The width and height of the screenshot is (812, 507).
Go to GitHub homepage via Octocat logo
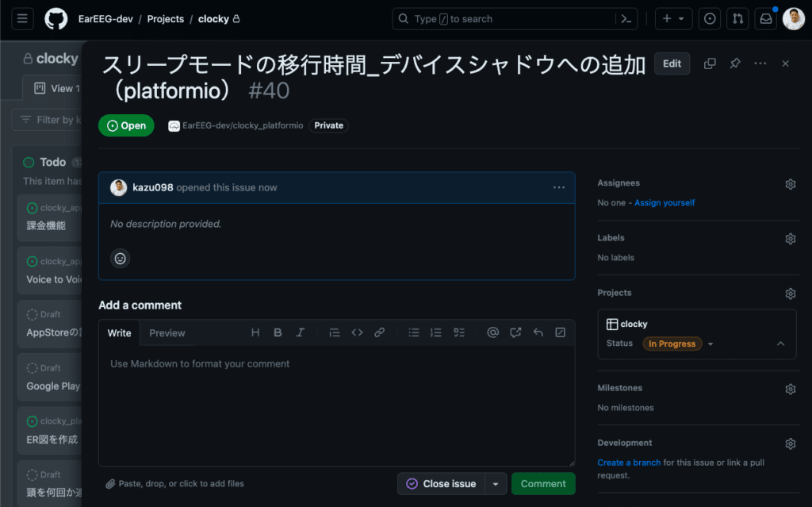(x=56, y=19)
